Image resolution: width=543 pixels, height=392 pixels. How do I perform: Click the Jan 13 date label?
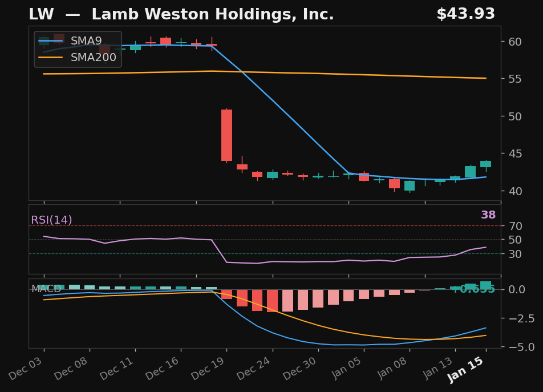pyautogui.click(x=437, y=369)
